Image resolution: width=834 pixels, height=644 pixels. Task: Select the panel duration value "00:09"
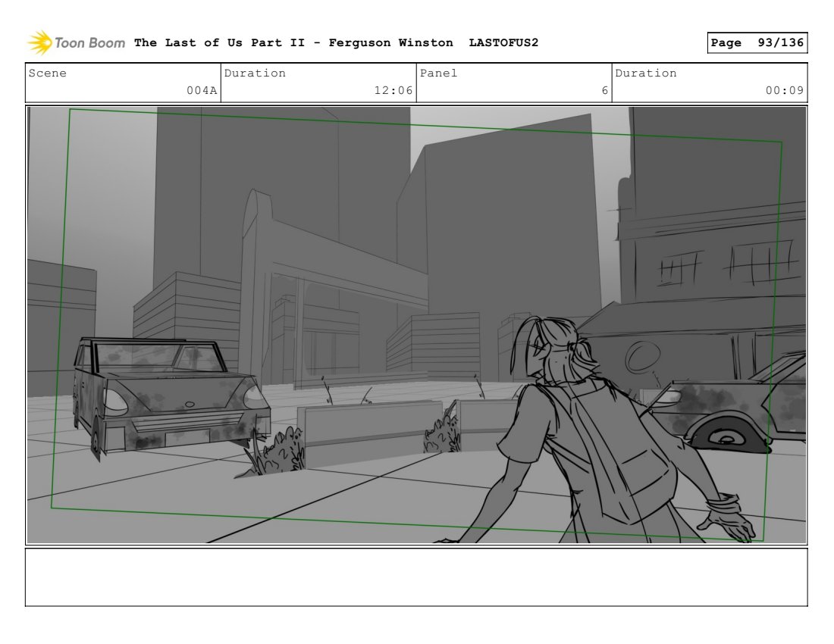785,90
